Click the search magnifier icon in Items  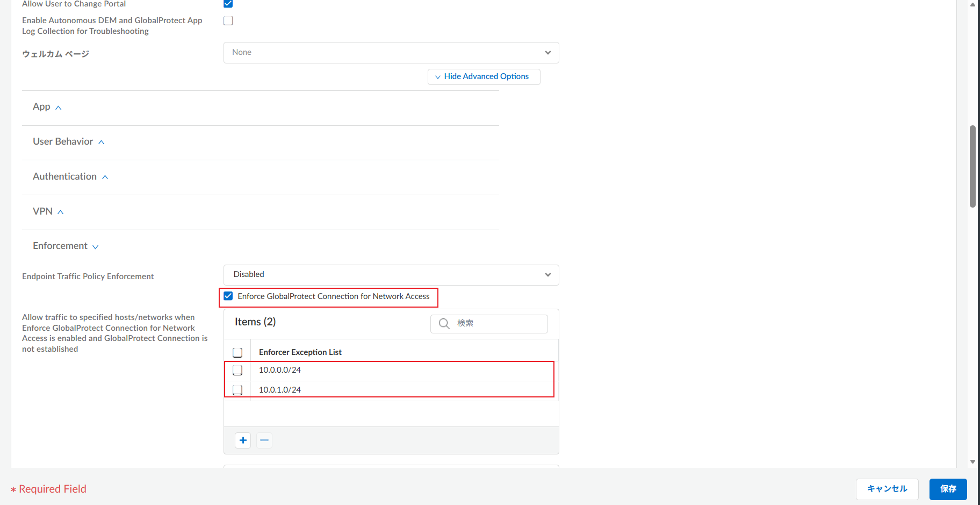(x=444, y=324)
